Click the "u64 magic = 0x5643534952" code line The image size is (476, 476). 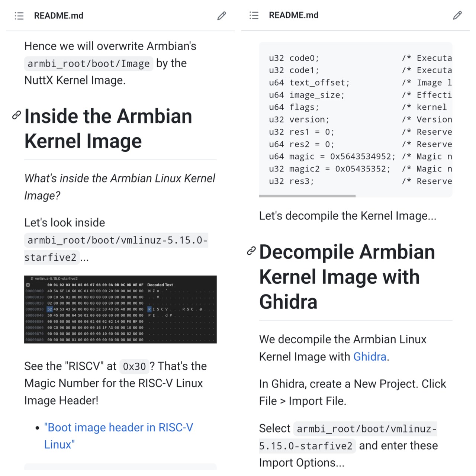click(332, 157)
